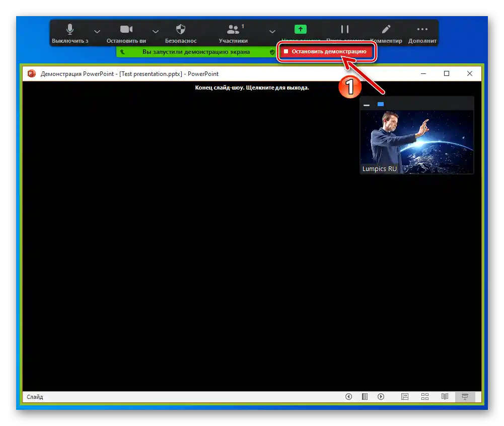Switch to Normal view
504x426 pixels.
point(405,397)
